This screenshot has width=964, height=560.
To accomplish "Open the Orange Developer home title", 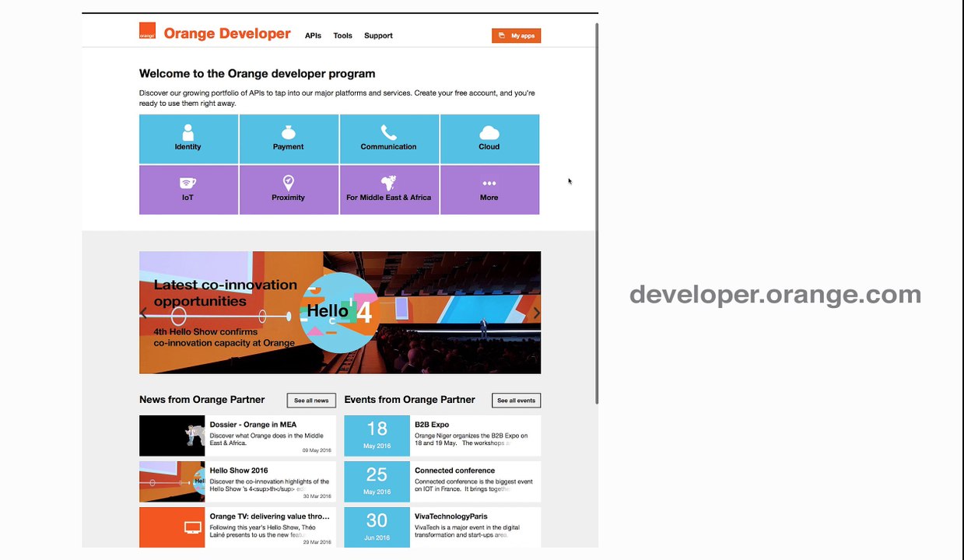I will (227, 33).
